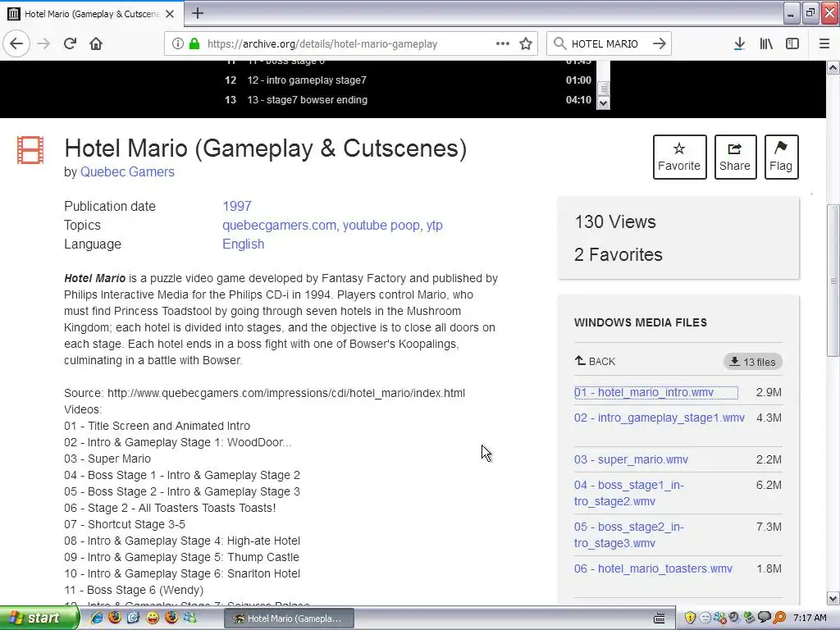Open the 1997 publication date link
This screenshot has height=630, width=840.
point(237,206)
